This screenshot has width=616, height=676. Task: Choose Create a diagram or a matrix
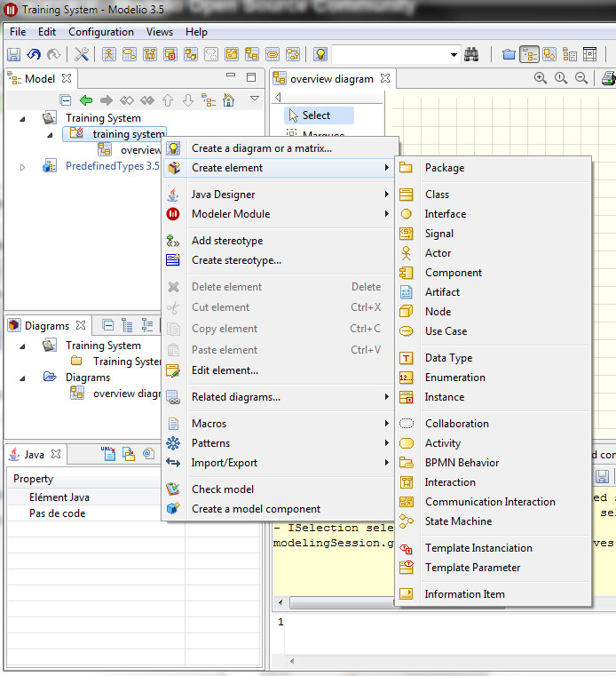279,148
